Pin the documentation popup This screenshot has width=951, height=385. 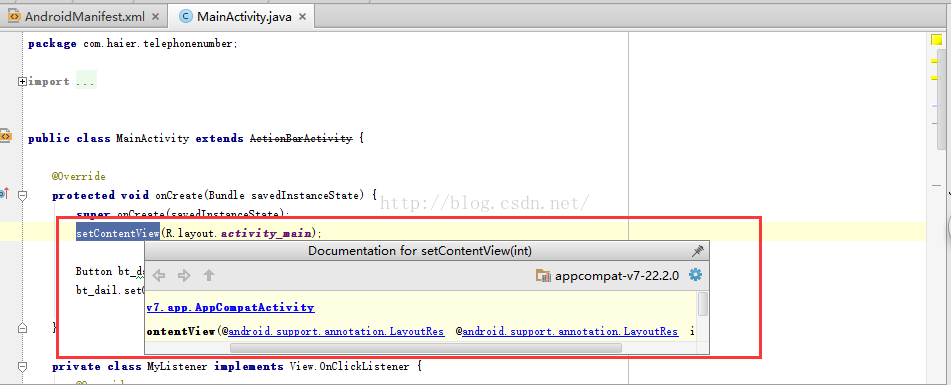point(697,250)
